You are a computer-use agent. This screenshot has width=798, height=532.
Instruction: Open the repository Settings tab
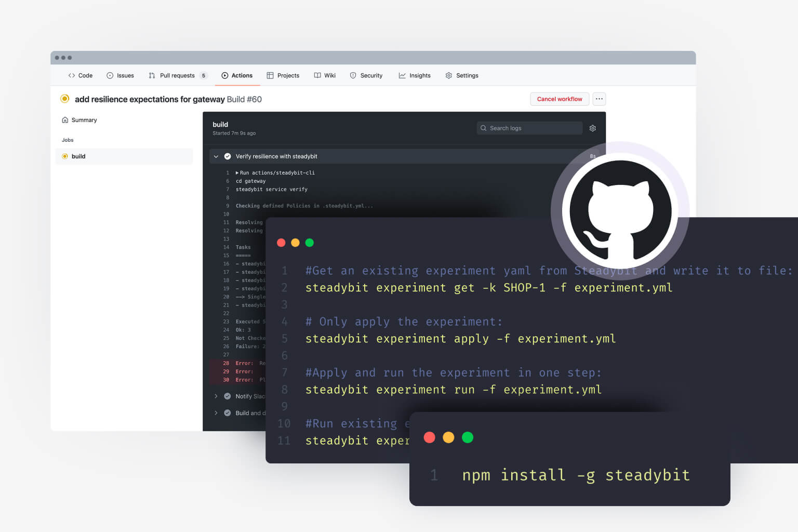[x=462, y=75]
